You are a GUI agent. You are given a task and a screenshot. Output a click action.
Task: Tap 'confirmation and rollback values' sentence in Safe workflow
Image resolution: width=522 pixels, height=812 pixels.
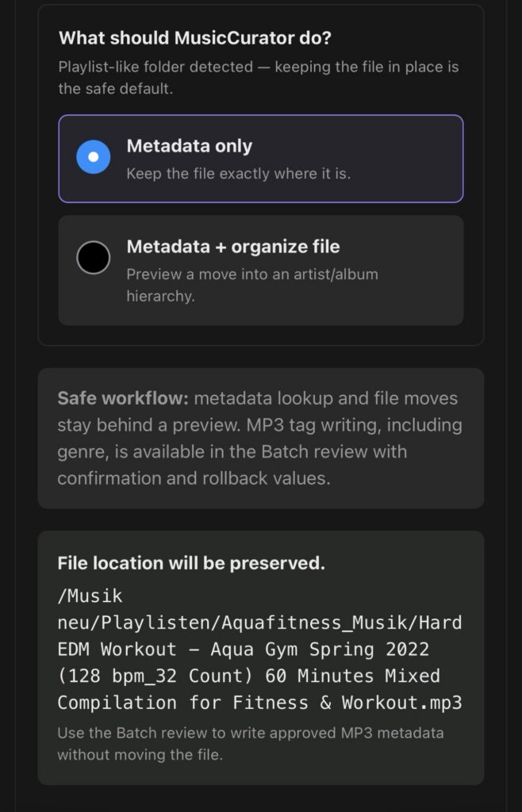coord(194,478)
